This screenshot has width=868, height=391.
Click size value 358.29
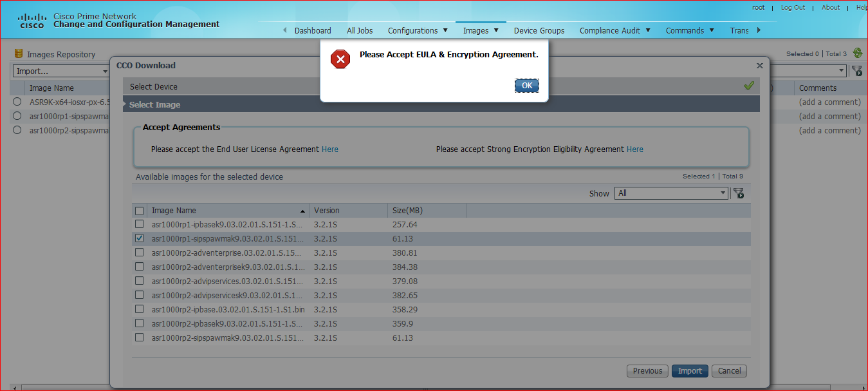(x=405, y=310)
